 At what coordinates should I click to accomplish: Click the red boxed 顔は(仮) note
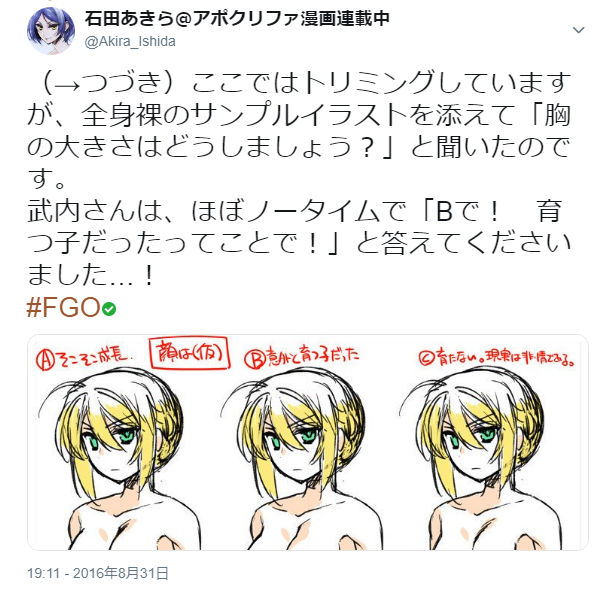click(190, 352)
